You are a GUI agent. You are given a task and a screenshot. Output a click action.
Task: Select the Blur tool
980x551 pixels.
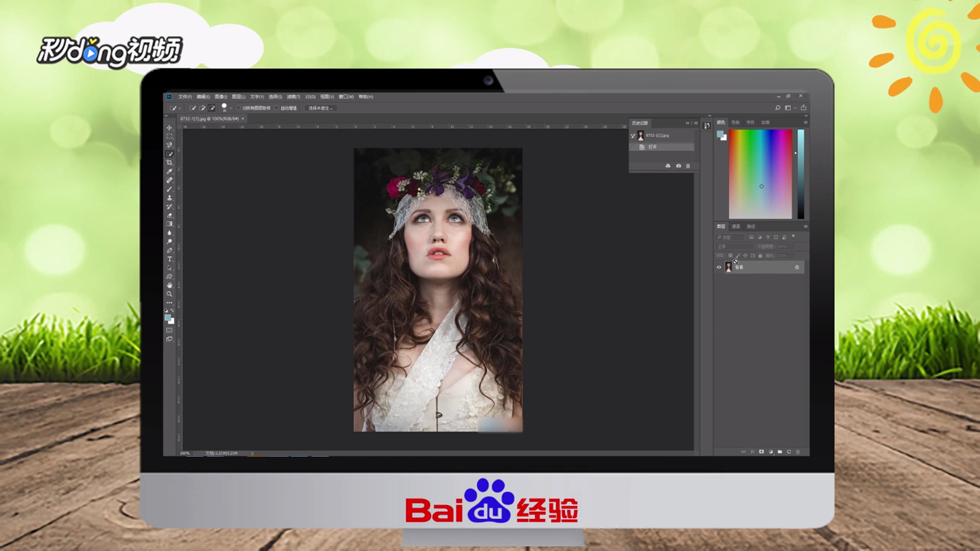click(169, 233)
